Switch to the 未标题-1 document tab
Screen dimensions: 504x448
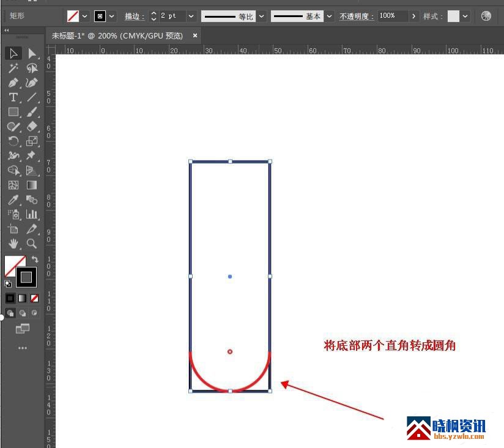point(117,36)
